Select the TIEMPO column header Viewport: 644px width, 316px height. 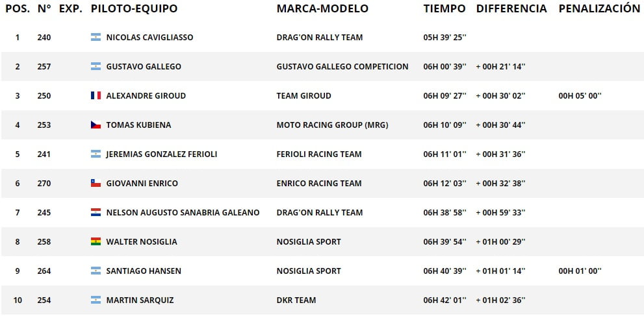pyautogui.click(x=444, y=8)
